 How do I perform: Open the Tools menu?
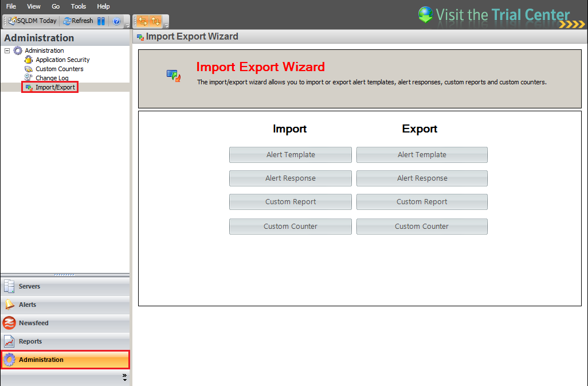click(x=79, y=6)
